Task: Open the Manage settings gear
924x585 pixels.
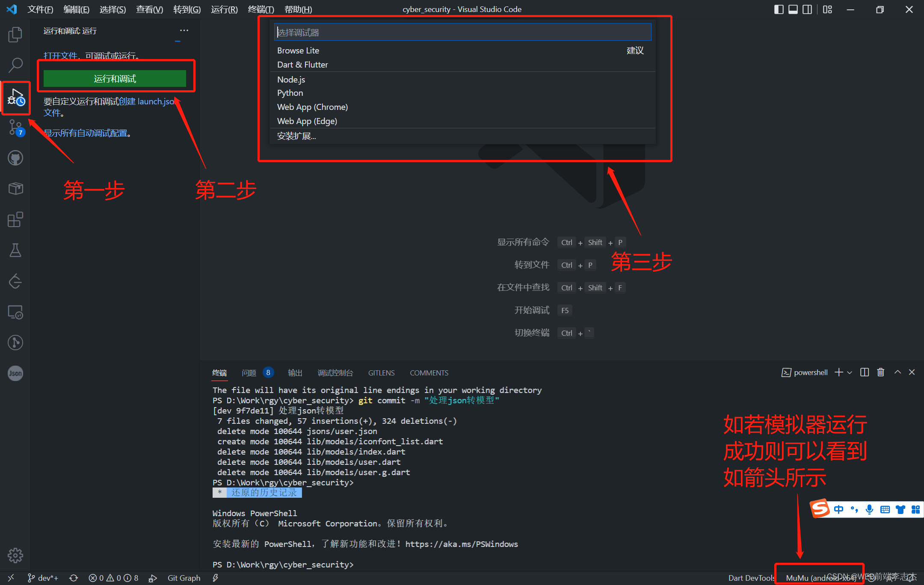Action: [15, 555]
